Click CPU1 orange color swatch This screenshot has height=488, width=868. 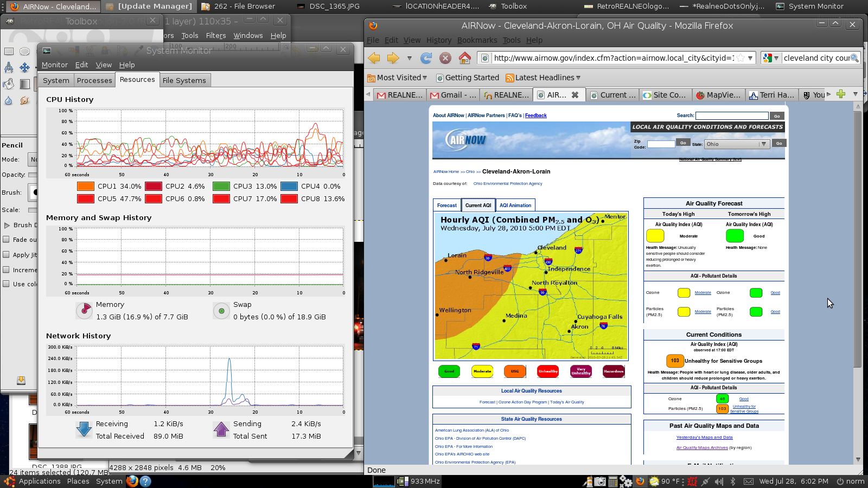click(86, 186)
